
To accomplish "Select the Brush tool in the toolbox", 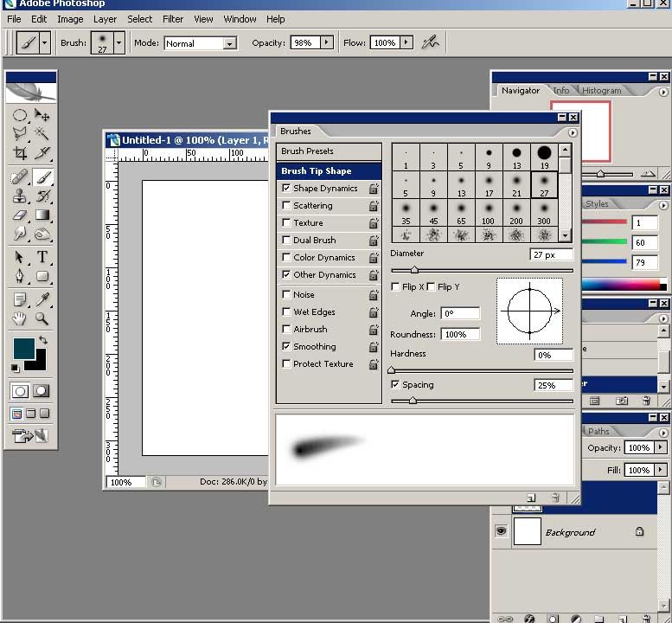I will (42, 177).
